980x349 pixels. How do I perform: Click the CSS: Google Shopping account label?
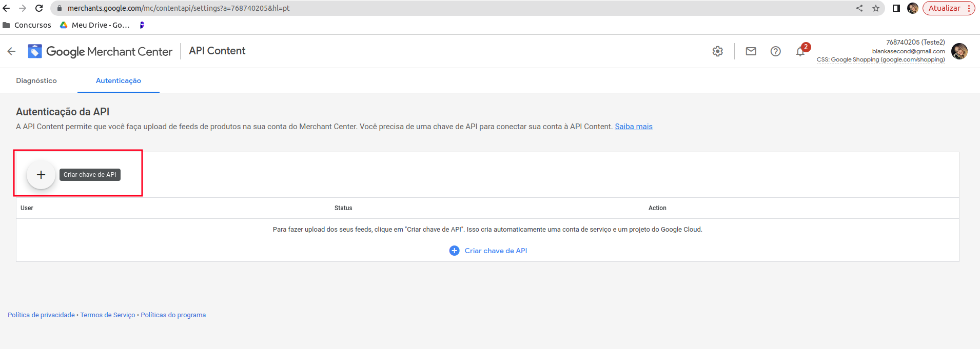tap(881, 60)
